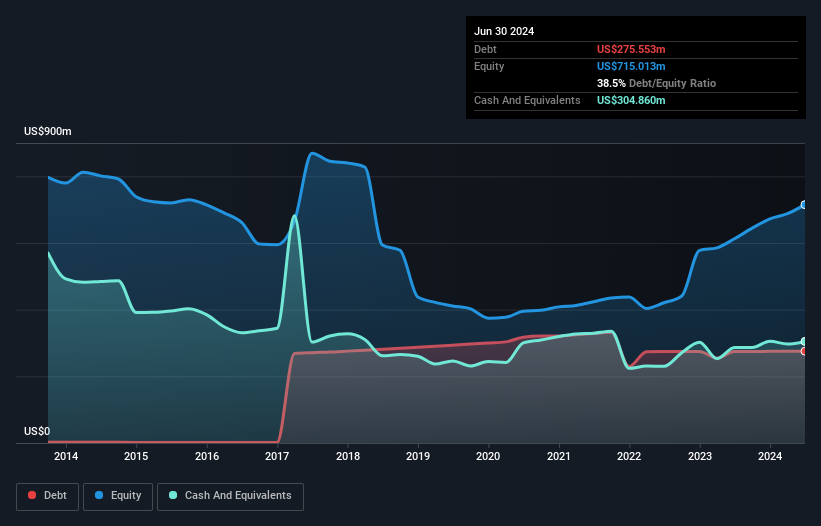
Task: Click the red Debt endpoint marker
Action: [804, 351]
